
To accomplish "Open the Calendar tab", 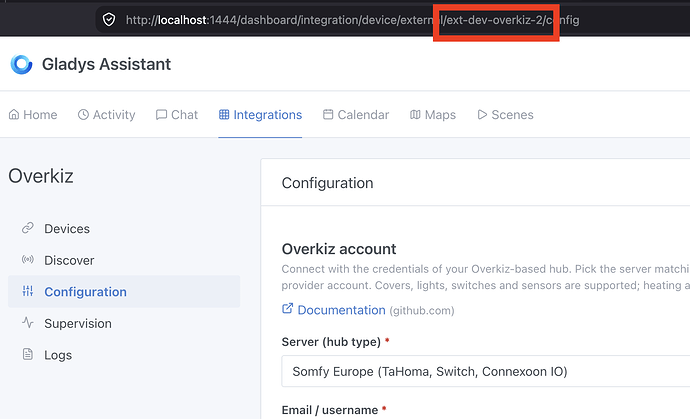I will coord(356,115).
